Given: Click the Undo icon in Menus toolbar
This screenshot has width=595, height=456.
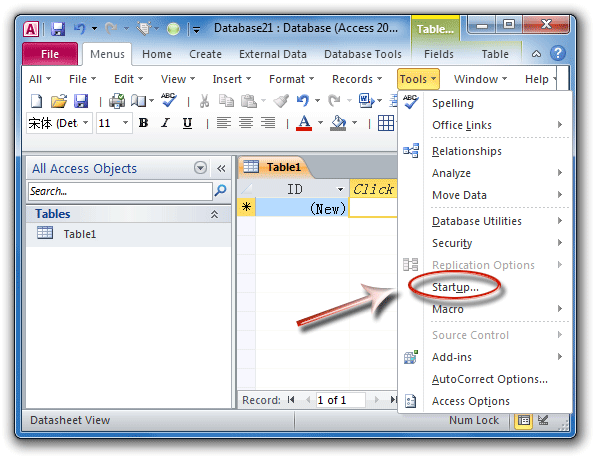Looking at the screenshot, I should (303, 101).
